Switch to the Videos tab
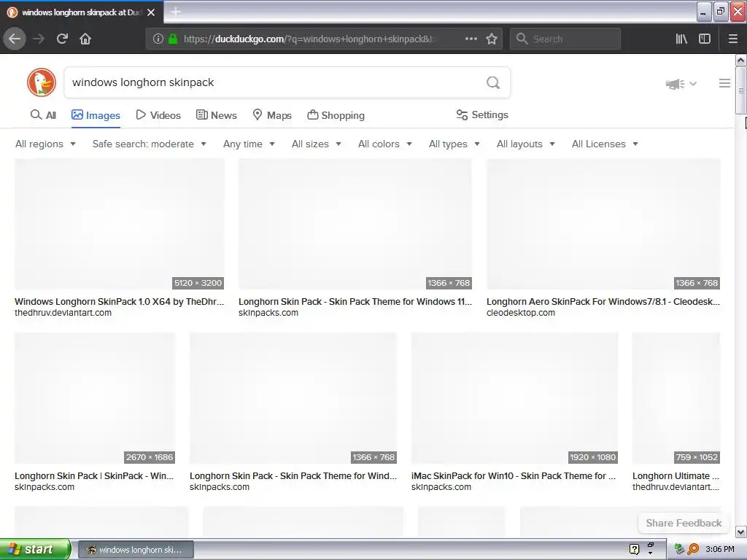The image size is (747, 560). [x=158, y=114]
